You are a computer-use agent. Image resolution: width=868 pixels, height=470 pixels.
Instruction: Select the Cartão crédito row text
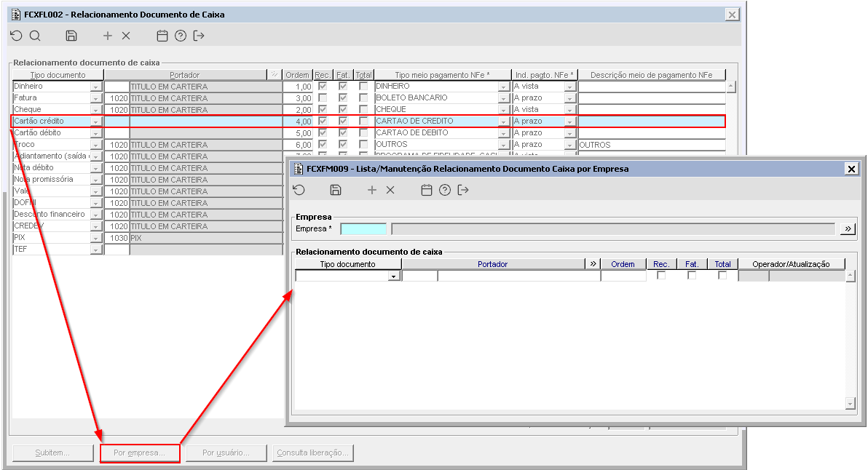39,121
